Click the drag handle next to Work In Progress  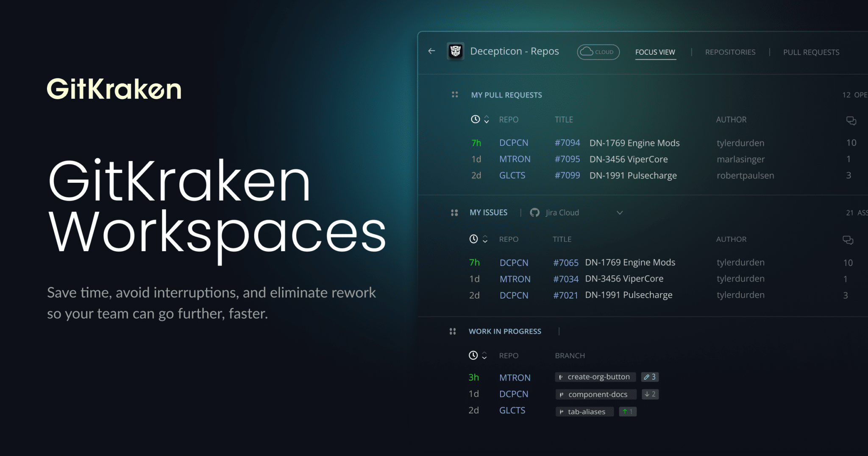(453, 331)
